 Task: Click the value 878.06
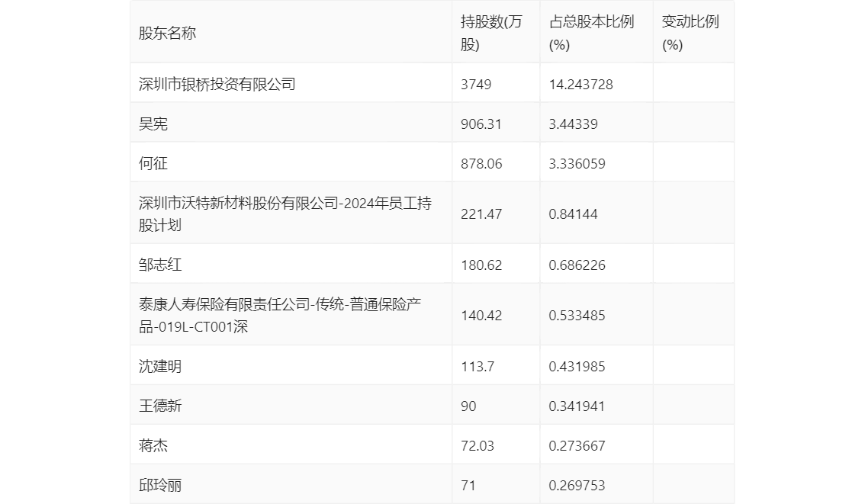point(481,164)
